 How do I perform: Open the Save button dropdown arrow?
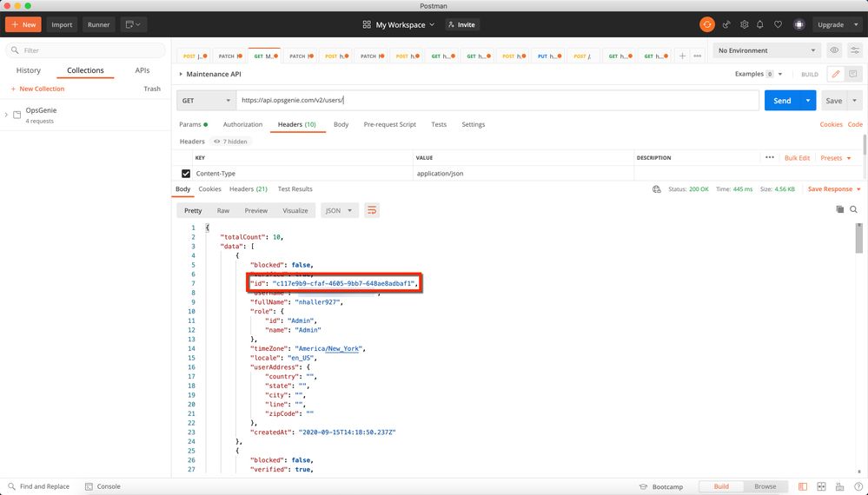click(855, 101)
